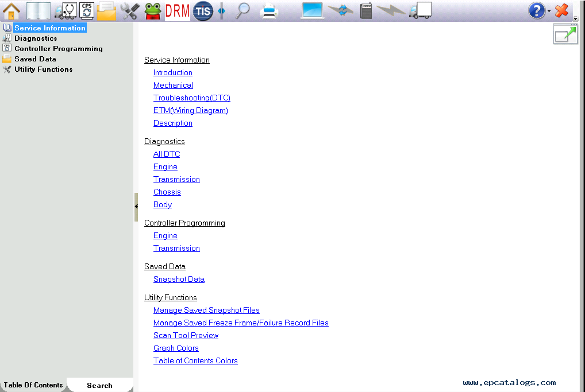Click the blue diamond marker toolbar icon
The width and height of the screenshot is (585, 392).
tap(222, 11)
